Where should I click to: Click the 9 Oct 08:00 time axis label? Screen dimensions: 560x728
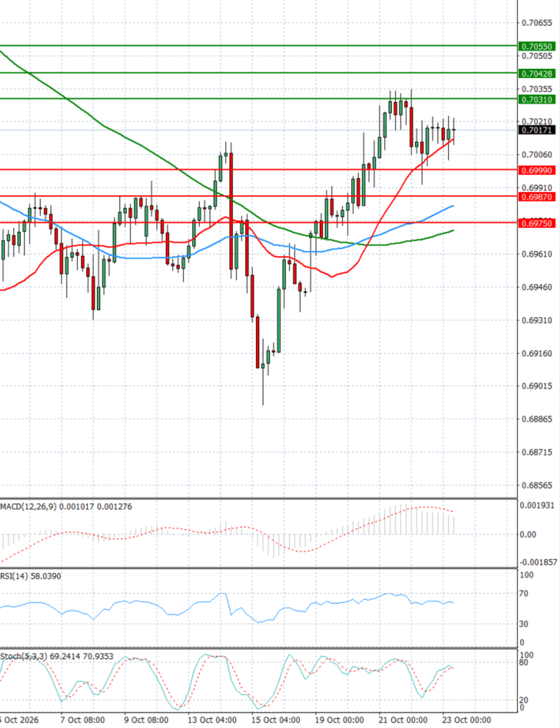coord(146,720)
